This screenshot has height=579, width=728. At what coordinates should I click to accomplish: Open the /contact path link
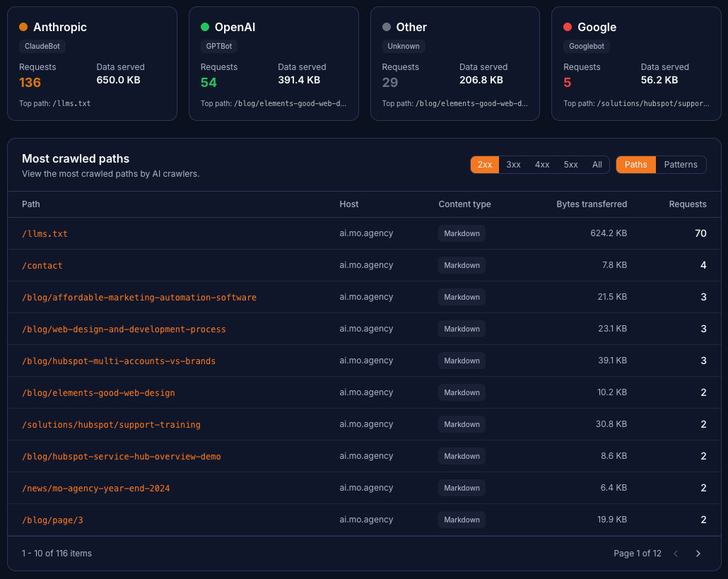click(42, 265)
